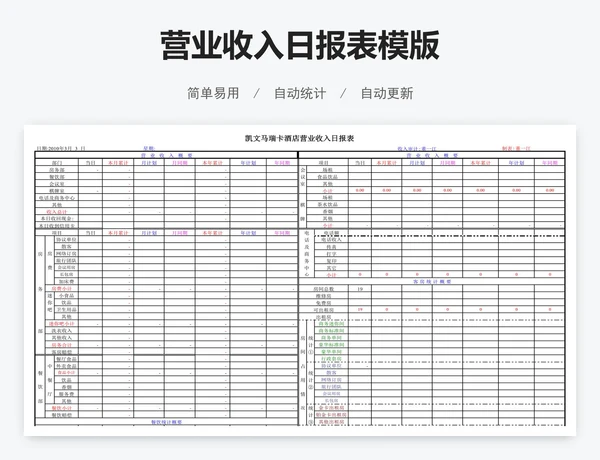Select the 传真 row label
The height and width of the screenshot is (460, 600).
[331, 247]
